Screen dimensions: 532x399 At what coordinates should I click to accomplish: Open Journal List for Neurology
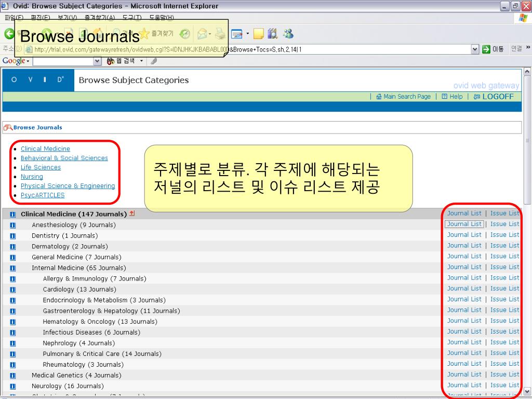tap(464, 385)
